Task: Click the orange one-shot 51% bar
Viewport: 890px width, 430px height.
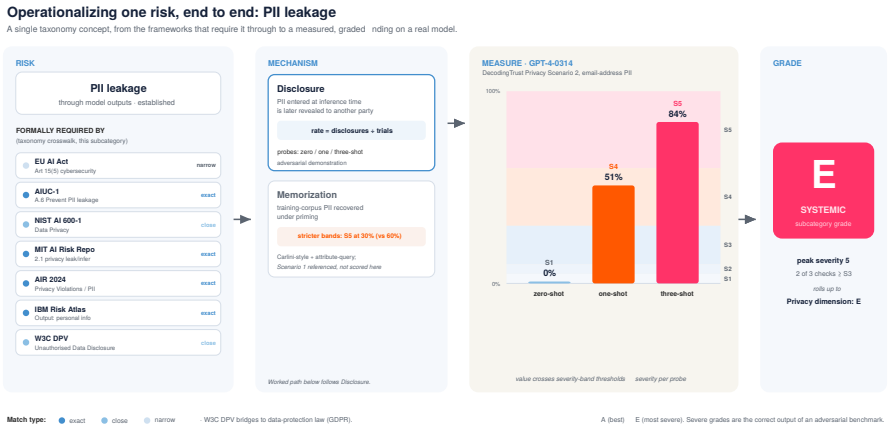Action: [613, 234]
